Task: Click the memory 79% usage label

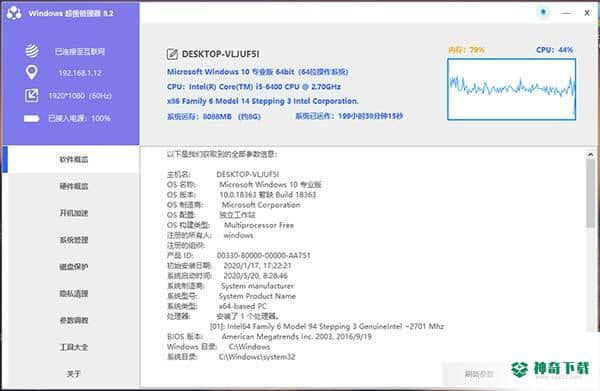Action: click(x=466, y=50)
